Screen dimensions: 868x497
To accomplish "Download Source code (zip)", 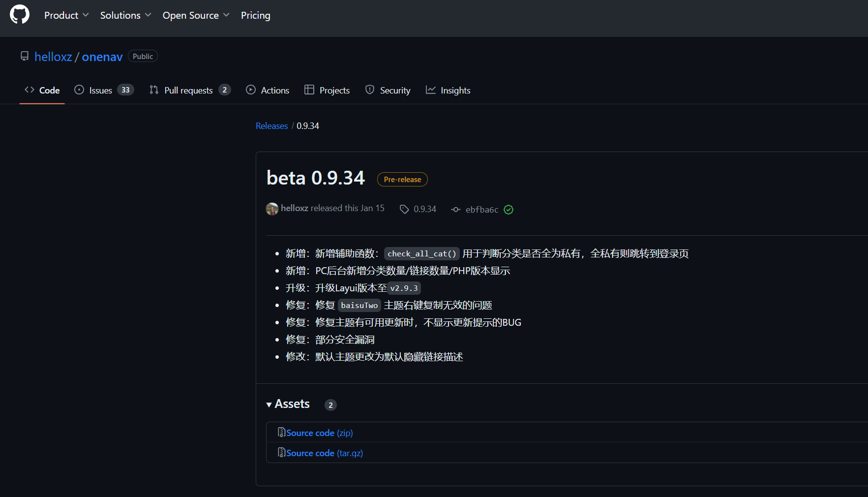I will coord(320,433).
